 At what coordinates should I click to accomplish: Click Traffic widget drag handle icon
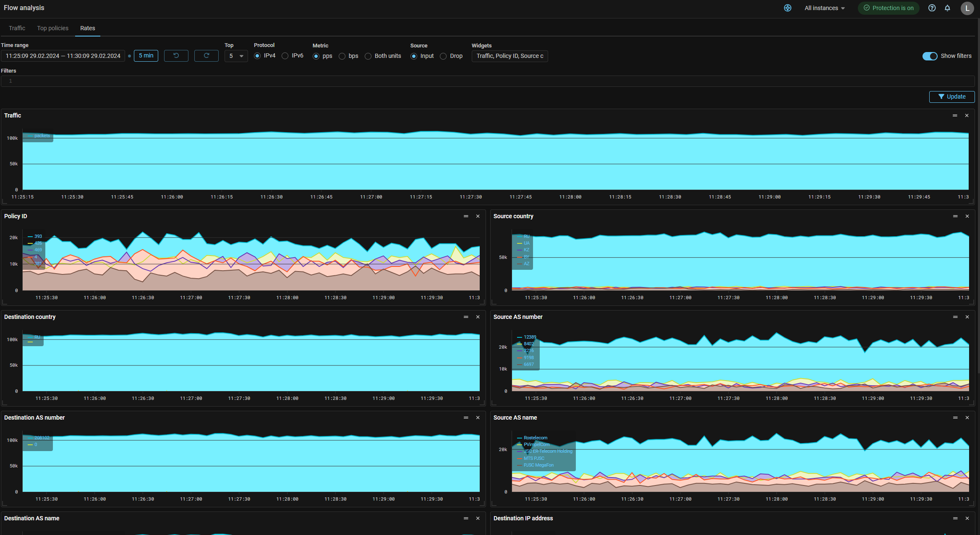pyautogui.click(x=955, y=115)
